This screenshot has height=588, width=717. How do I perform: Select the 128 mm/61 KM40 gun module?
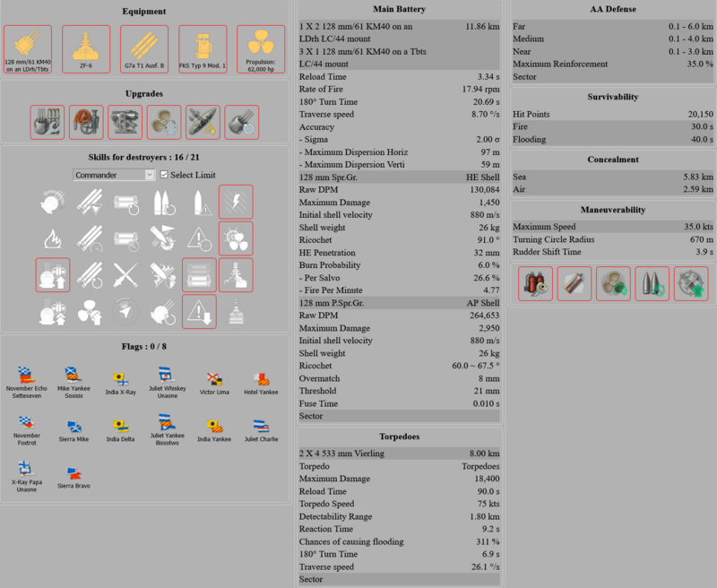click(x=30, y=43)
